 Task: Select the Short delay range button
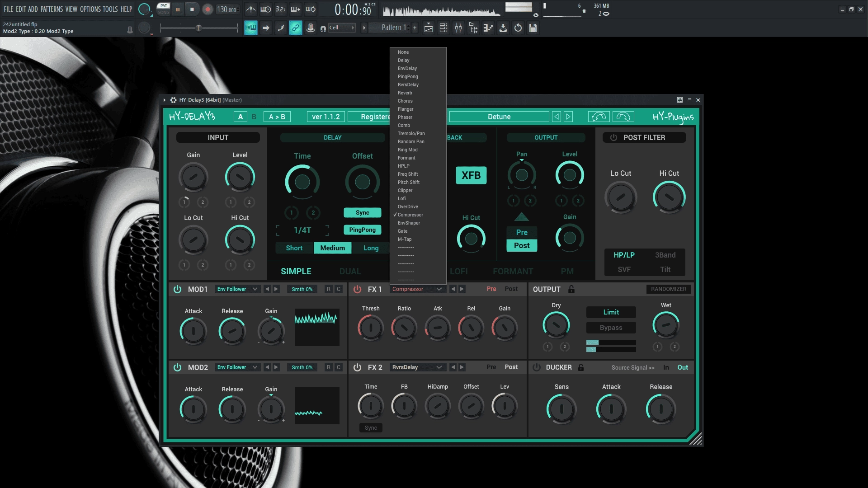pos(294,248)
